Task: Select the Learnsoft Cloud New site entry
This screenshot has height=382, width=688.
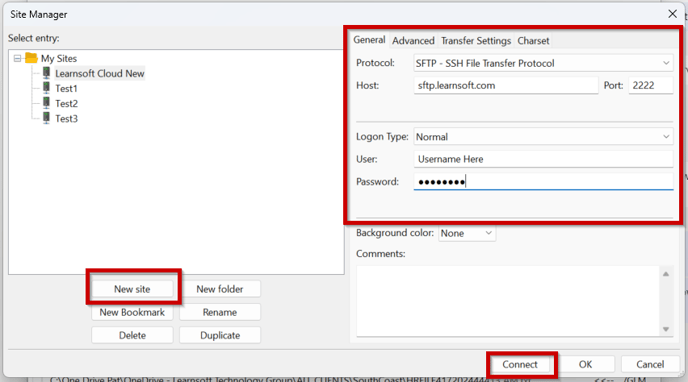Action: point(100,73)
